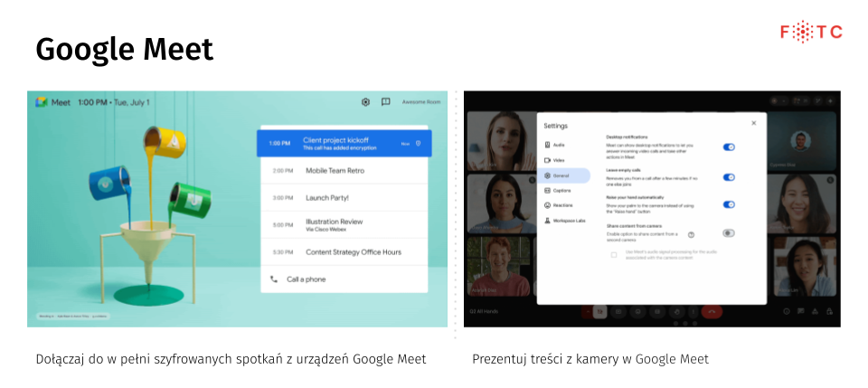Screen dimensions: 868x388
Task: Click the Cypress Diaz avatar tile
Action: pos(800,139)
